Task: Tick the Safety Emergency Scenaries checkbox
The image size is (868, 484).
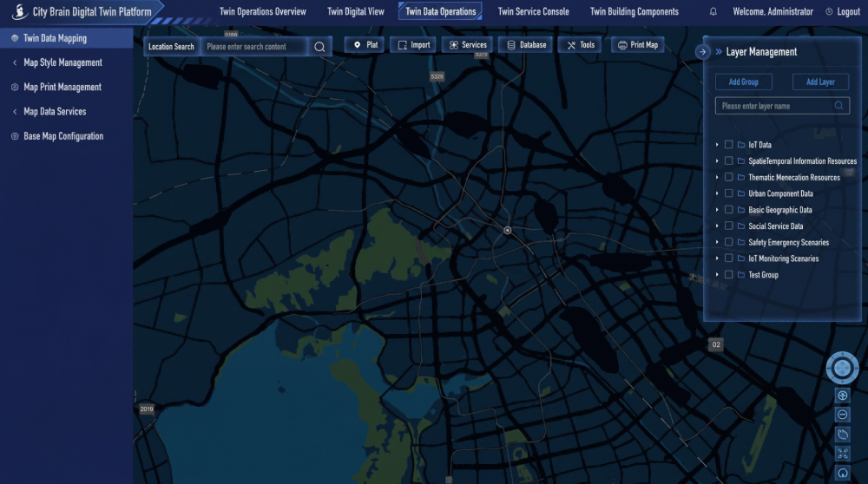Action: (728, 242)
